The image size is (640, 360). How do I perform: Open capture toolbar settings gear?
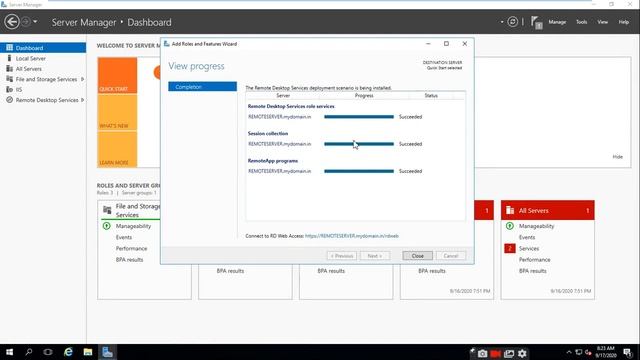click(x=522, y=353)
